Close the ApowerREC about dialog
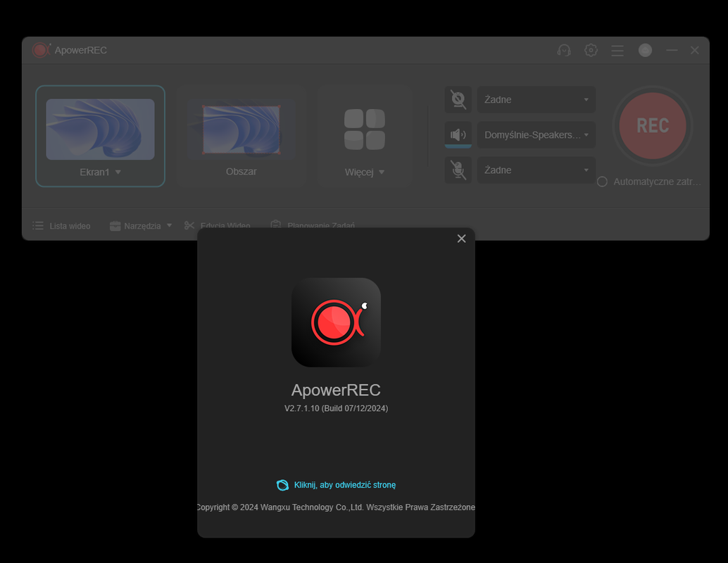The width and height of the screenshot is (728, 563). pyautogui.click(x=461, y=239)
